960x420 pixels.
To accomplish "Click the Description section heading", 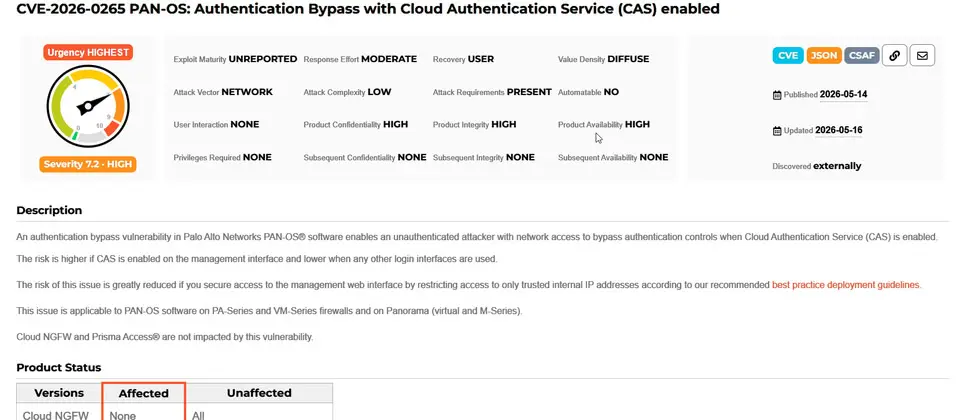I will coord(49,210).
